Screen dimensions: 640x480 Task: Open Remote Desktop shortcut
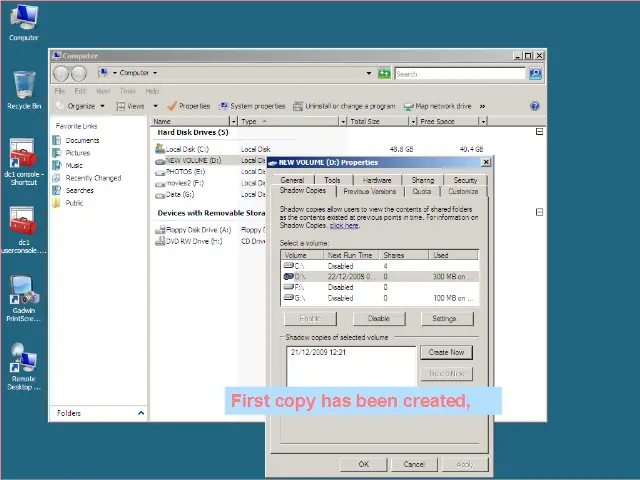click(24, 367)
